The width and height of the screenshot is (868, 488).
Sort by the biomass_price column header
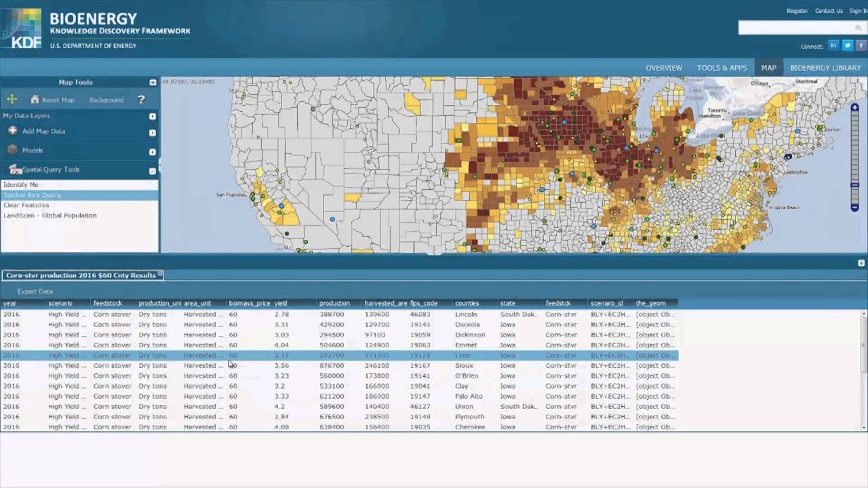point(250,303)
